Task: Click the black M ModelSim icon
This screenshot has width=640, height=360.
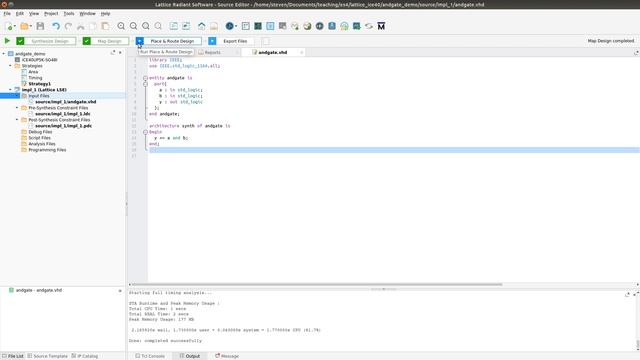Action: [x=381, y=26]
